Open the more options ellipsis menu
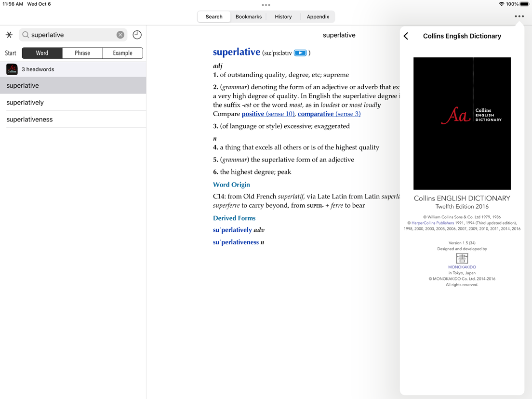This screenshot has height=399, width=532. [519, 16]
